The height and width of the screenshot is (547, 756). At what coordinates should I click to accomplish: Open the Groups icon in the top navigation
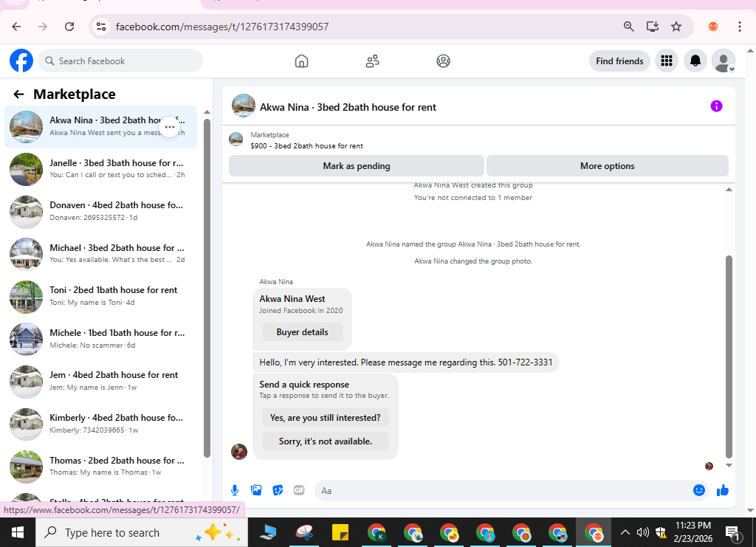(x=443, y=61)
